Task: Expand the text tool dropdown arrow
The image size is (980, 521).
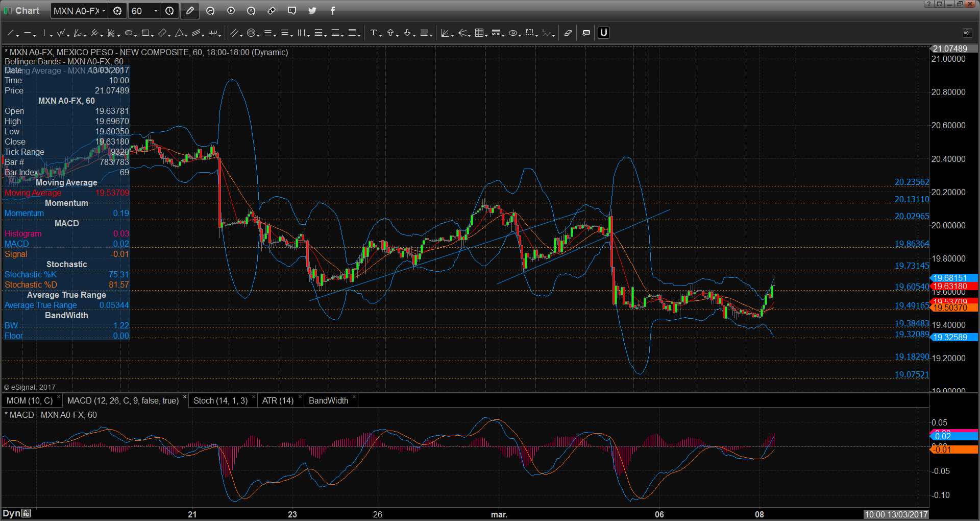Action: point(381,35)
